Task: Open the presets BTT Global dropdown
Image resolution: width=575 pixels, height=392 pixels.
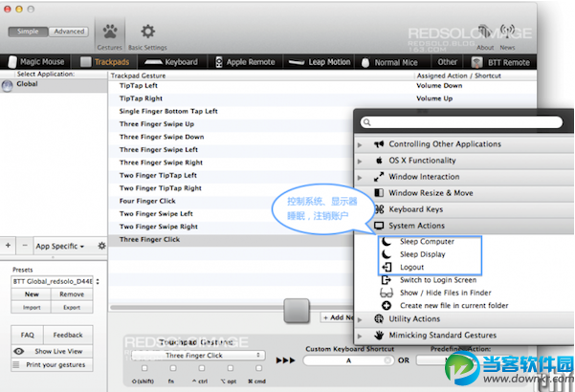Action: click(55, 281)
